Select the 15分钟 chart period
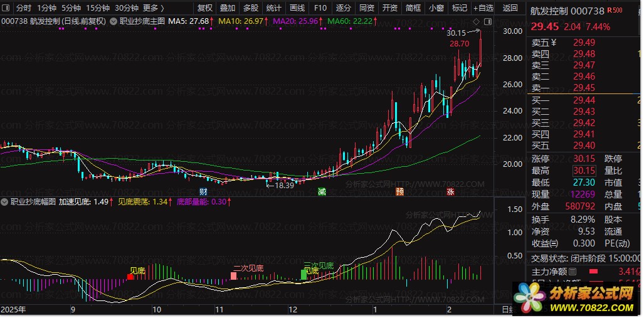This screenshot has width=644, height=318. (98, 8)
